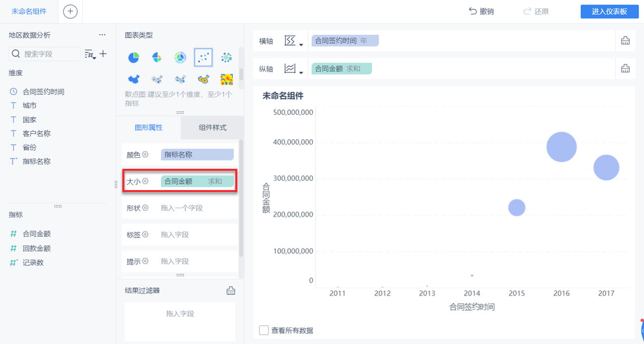Open the 指标名称 pill in 颜色 row
The image size is (644, 344).
click(197, 154)
